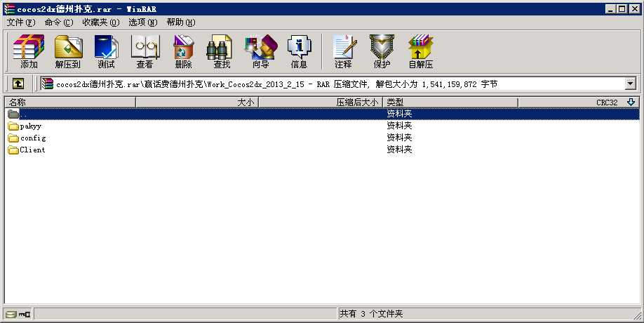Click the Client folder icon
The image size is (644, 323).
coord(13,150)
